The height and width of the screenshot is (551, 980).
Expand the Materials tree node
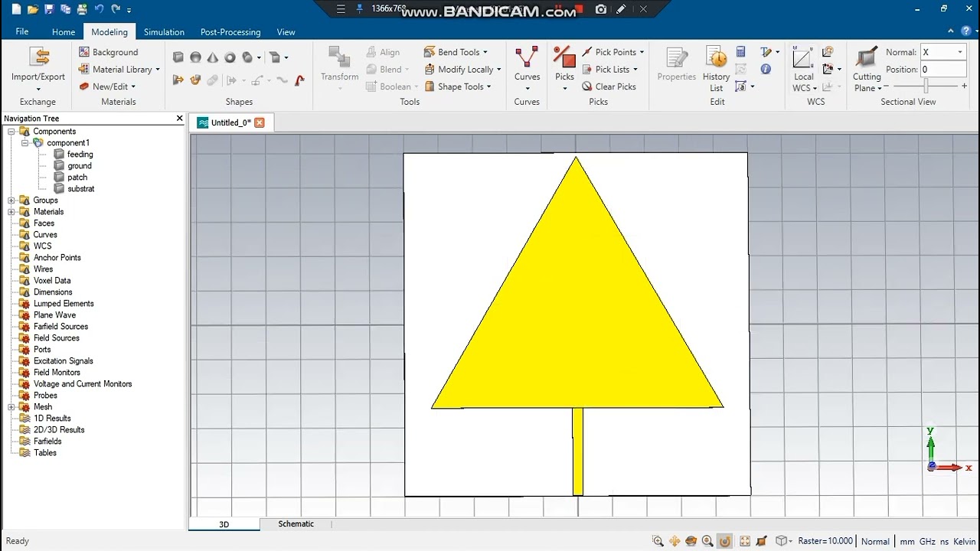11,212
